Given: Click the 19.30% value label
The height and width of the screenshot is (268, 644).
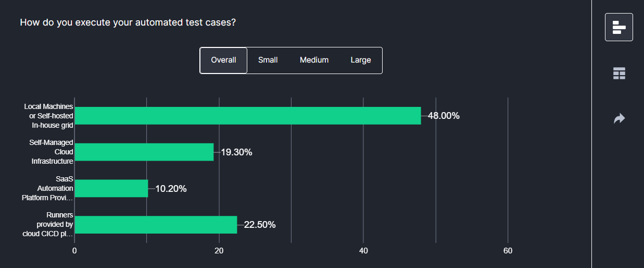Looking at the screenshot, I should (236, 152).
